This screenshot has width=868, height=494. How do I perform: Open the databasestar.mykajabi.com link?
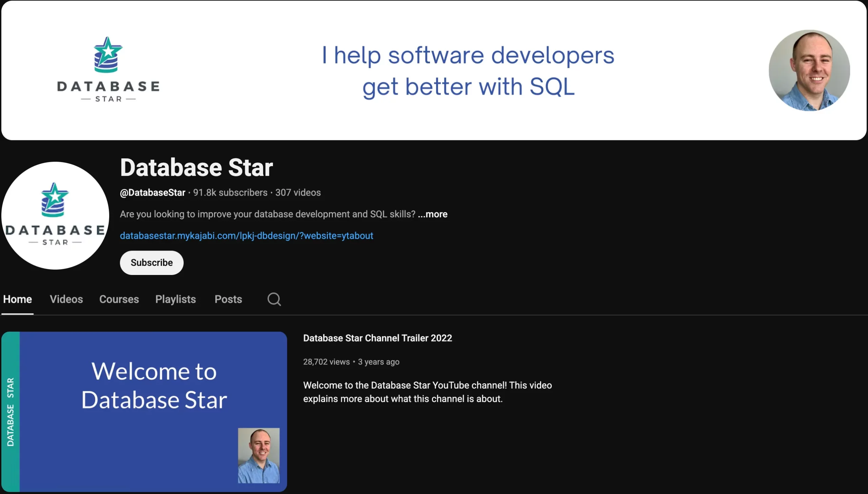[x=246, y=235]
